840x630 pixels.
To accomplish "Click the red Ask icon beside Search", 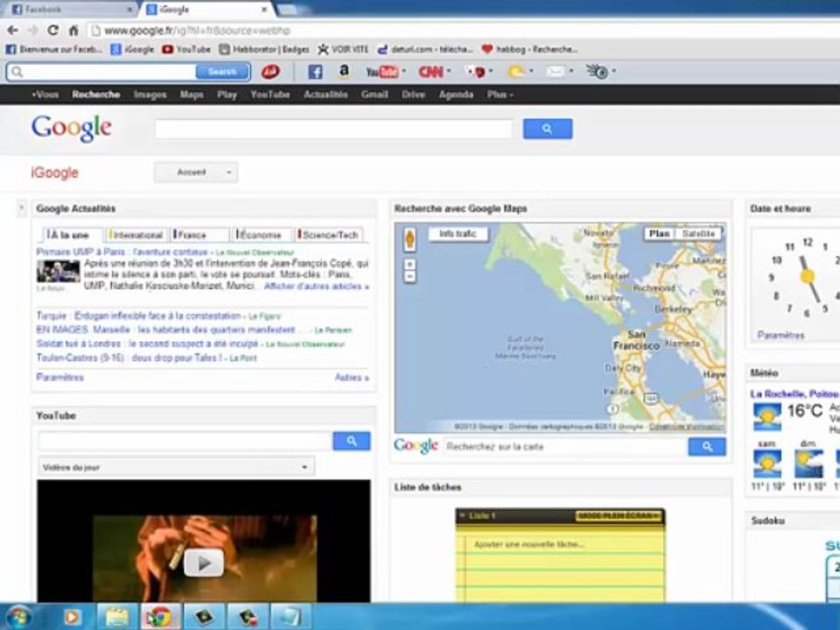I will point(270,71).
